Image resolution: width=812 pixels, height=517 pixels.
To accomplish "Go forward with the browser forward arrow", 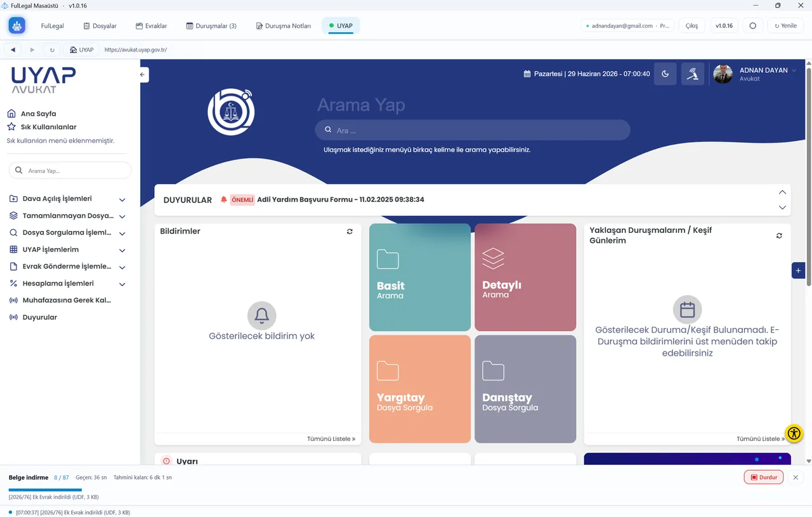I will (32, 49).
